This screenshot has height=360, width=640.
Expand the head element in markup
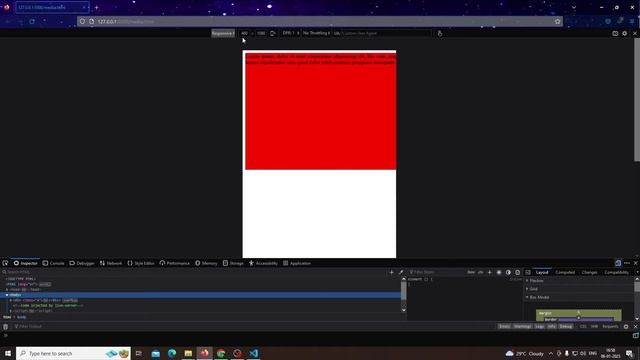click(x=7, y=289)
